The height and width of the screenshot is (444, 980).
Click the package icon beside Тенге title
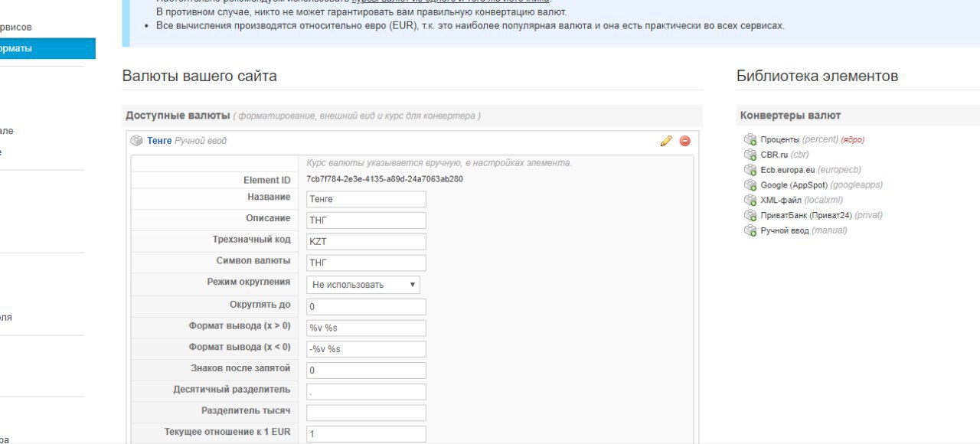[x=136, y=141]
